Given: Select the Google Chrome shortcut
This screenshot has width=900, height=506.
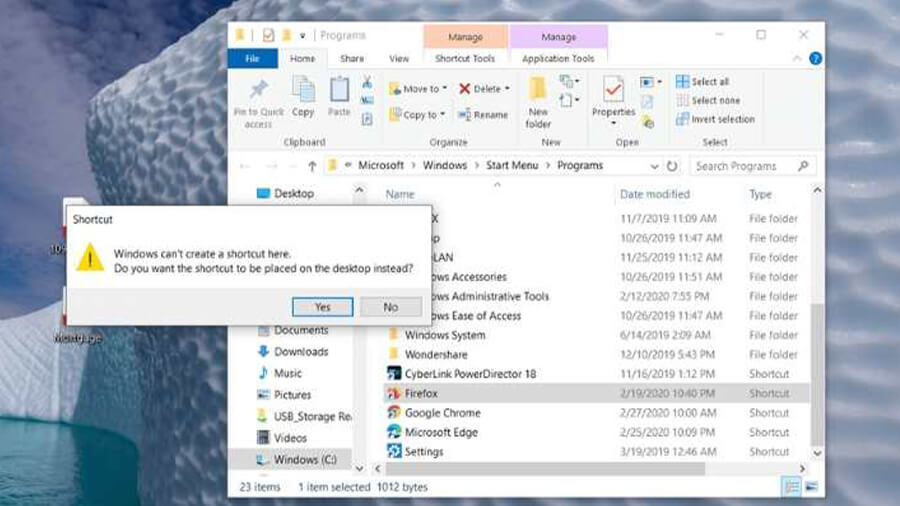Looking at the screenshot, I should point(442,413).
